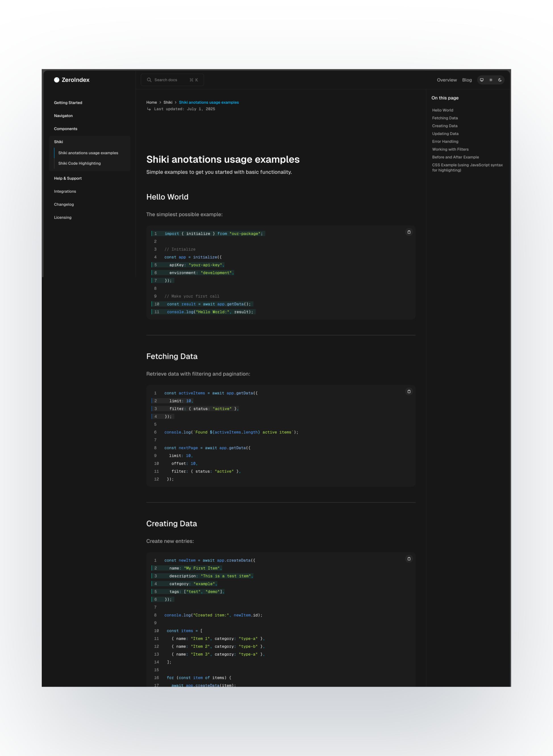The height and width of the screenshot is (756, 553).
Task: Click the search magnifier icon
Action: point(149,80)
